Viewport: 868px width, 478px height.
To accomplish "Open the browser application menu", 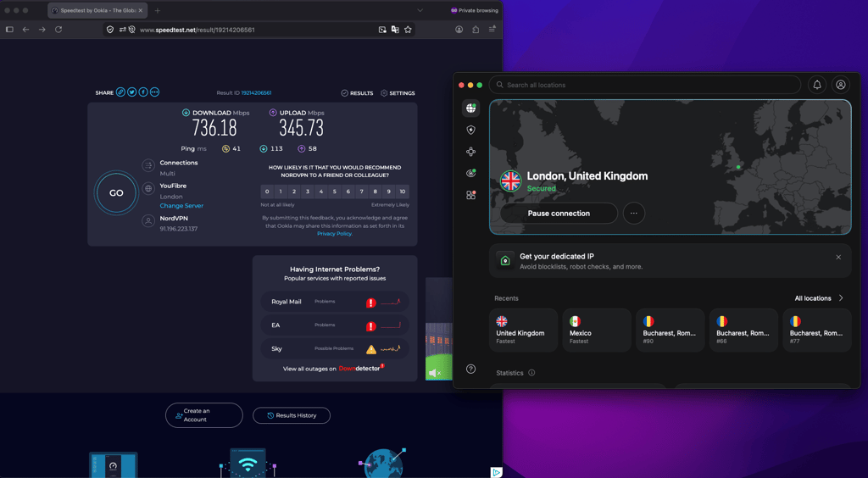I will [x=492, y=30].
